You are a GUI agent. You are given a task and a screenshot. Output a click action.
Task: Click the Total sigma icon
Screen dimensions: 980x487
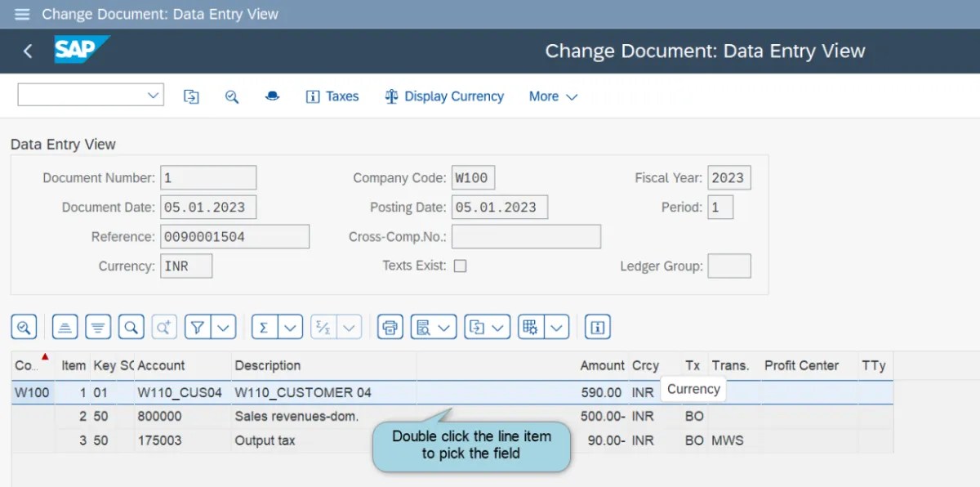pos(264,328)
